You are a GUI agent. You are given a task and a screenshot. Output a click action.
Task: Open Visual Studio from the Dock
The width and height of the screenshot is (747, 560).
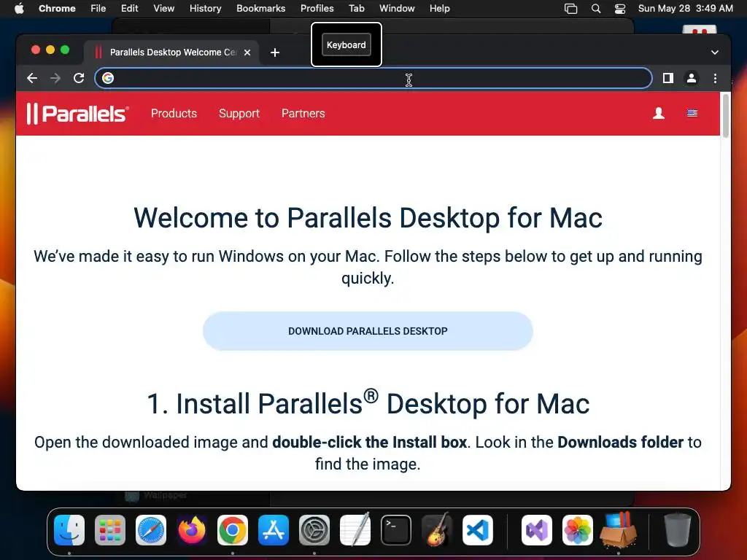click(537, 530)
